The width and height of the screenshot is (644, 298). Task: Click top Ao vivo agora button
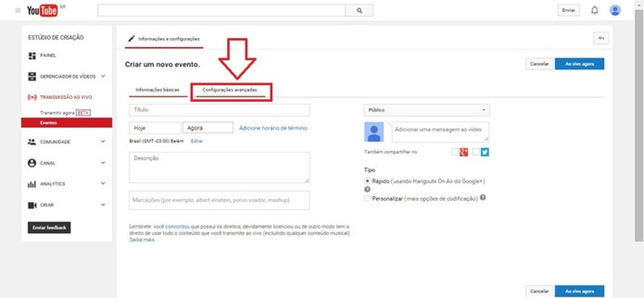[x=579, y=64]
